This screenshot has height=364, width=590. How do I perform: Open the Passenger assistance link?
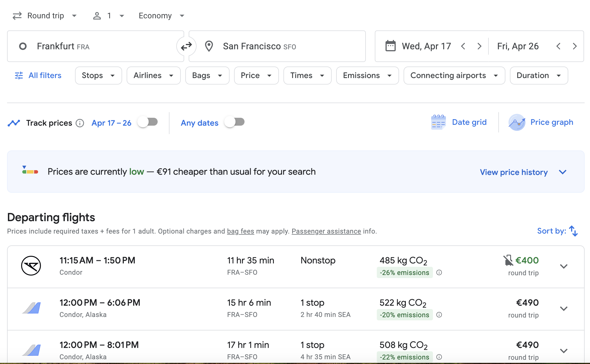coord(326,231)
